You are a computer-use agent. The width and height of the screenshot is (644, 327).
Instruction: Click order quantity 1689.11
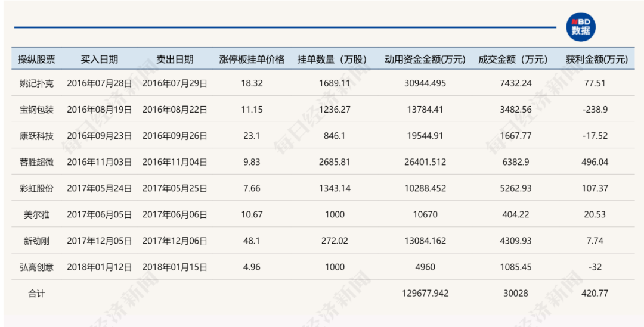point(335,83)
